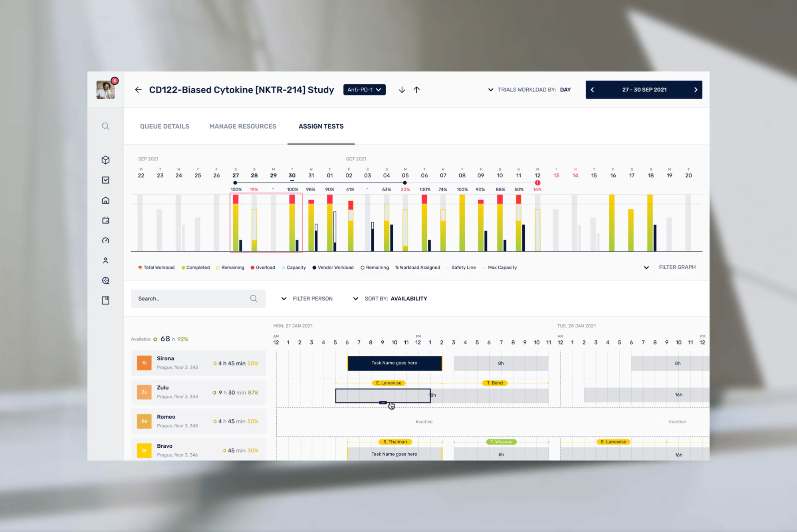
Task: Toggle Vendor Workload legend item
Action: click(x=333, y=268)
